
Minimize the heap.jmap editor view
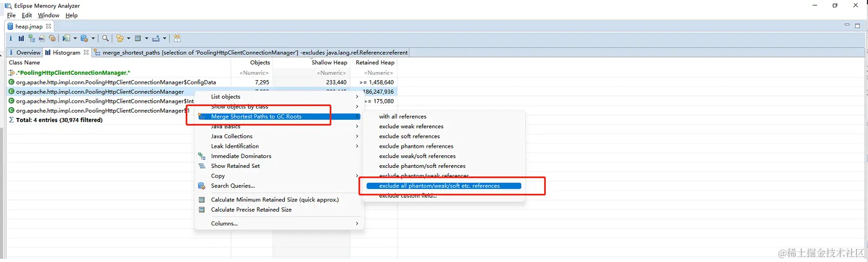click(x=847, y=25)
